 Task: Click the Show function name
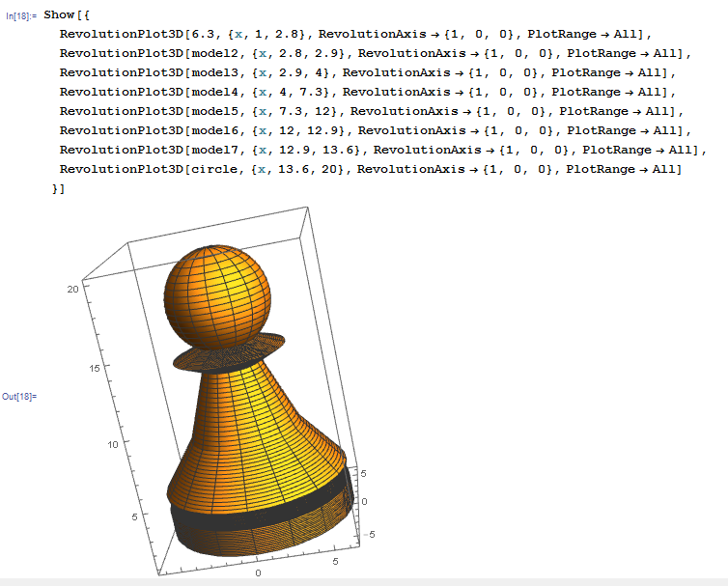(x=59, y=14)
